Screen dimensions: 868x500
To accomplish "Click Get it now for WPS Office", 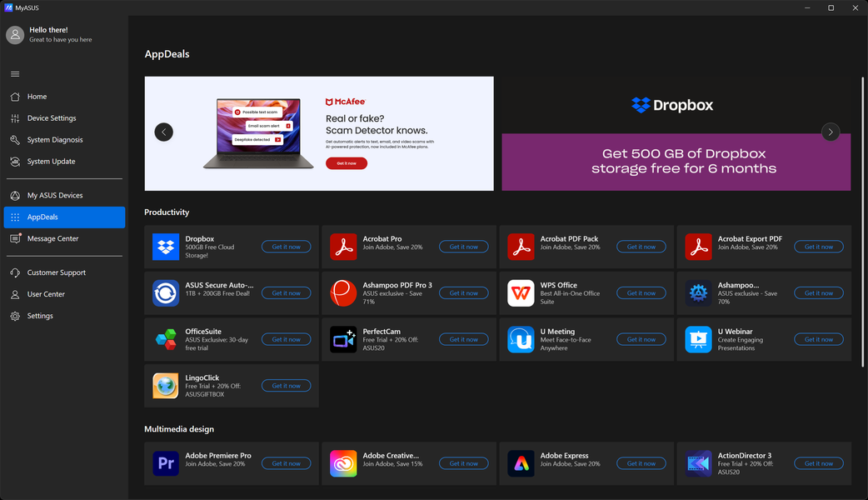I will pyautogui.click(x=641, y=292).
